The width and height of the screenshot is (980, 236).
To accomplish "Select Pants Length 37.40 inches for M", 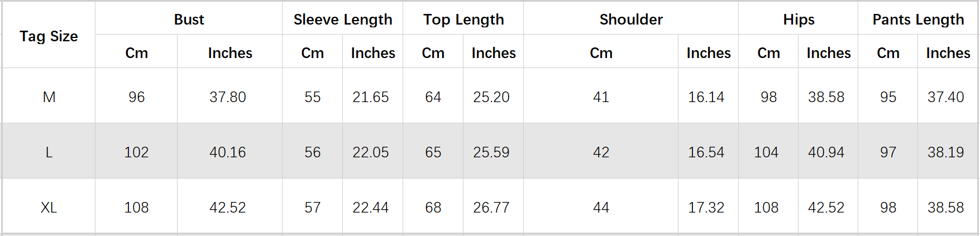I will click(946, 97).
